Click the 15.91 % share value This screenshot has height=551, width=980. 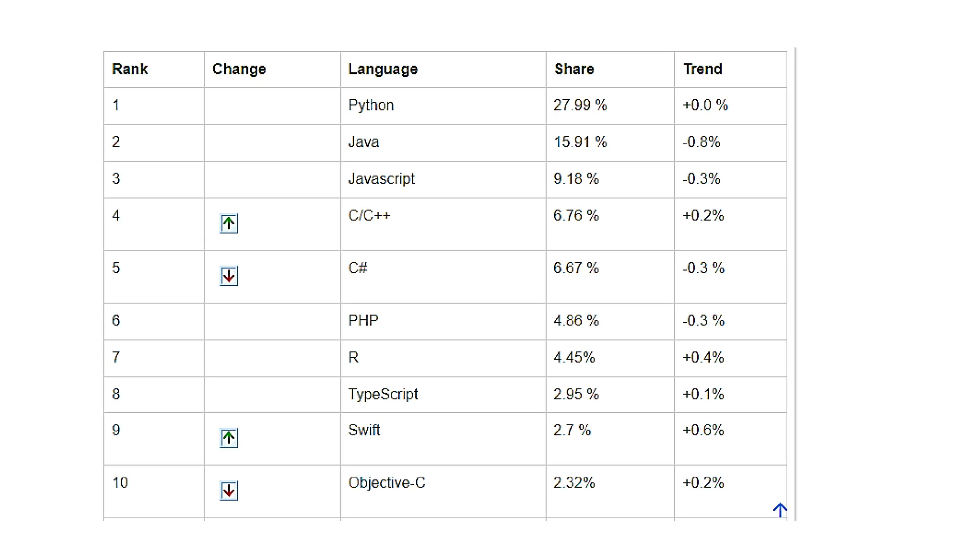[580, 142]
